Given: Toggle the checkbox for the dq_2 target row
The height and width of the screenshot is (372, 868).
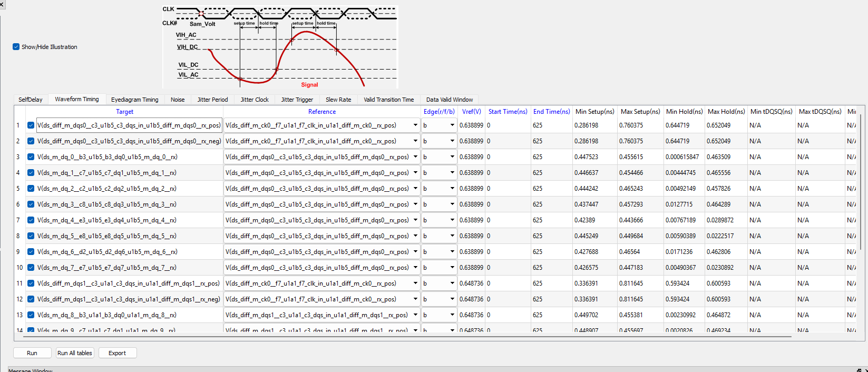Looking at the screenshot, I should [x=31, y=189].
